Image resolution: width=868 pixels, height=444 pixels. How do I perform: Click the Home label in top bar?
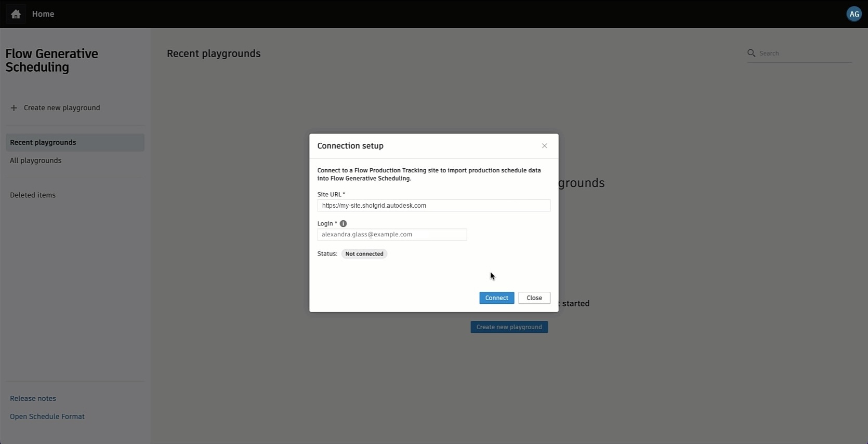(43, 14)
